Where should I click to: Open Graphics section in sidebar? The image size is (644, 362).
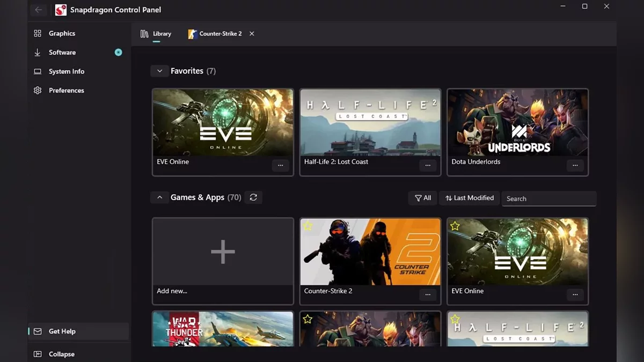tap(62, 33)
